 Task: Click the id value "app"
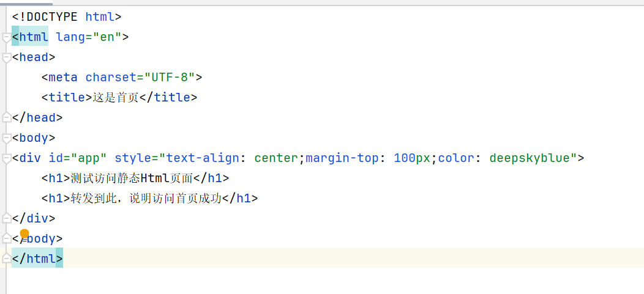(89, 158)
